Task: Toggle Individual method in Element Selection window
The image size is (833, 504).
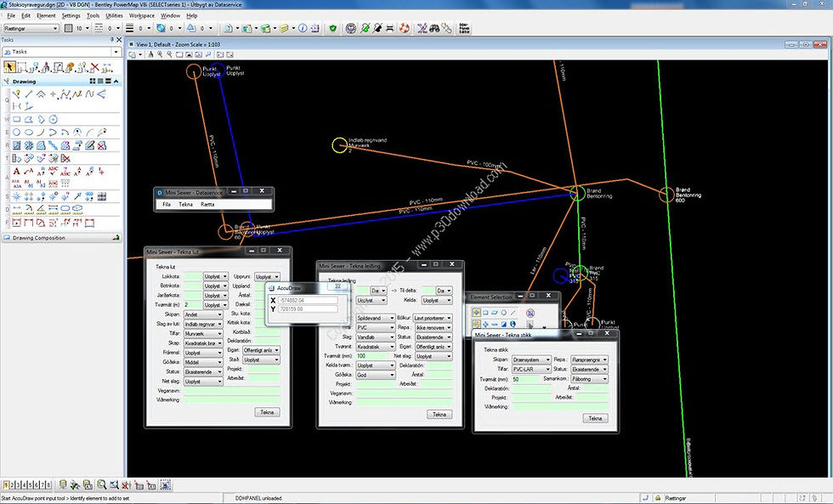Action: (476, 312)
